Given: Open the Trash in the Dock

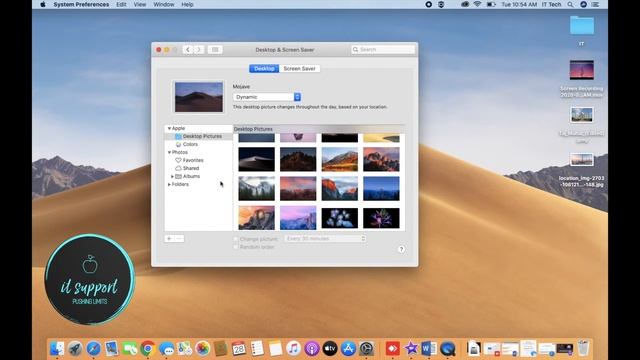Looking at the screenshot, I should [x=584, y=348].
